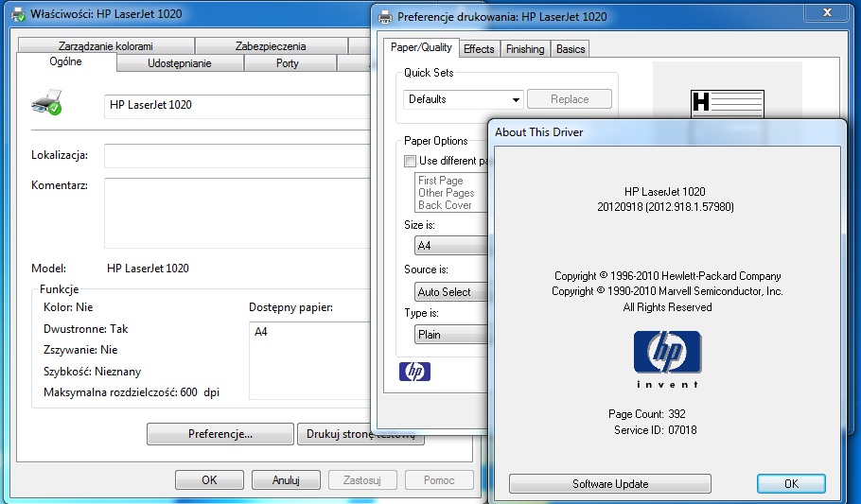Viewport: 861px width, 504px height.
Task: Click the printer icon in Preferencje drukowania title
Action: [385, 17]
